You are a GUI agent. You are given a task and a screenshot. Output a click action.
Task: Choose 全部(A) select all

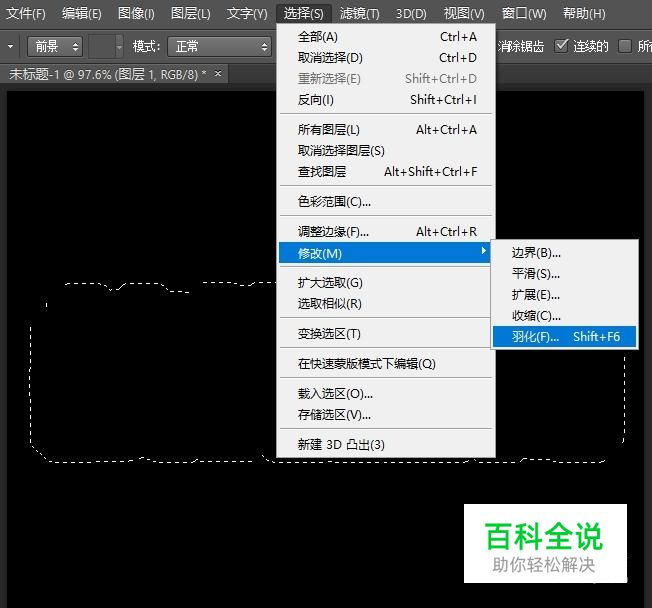[x=387, y=37]
